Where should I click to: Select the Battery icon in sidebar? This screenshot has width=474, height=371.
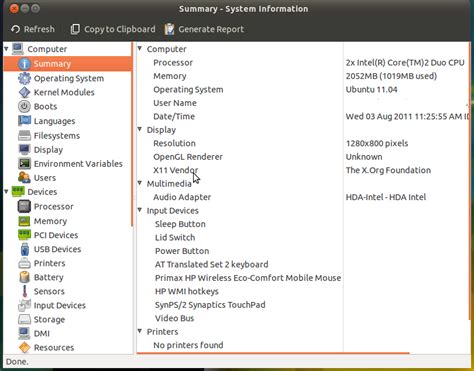[x=24, y=277]
